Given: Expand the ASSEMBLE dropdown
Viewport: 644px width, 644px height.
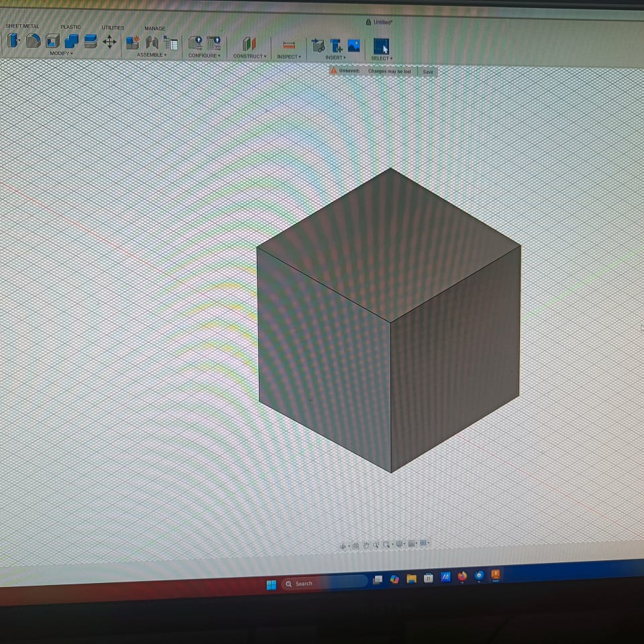Looking at the screenshot, I should (x=152, y=55).
